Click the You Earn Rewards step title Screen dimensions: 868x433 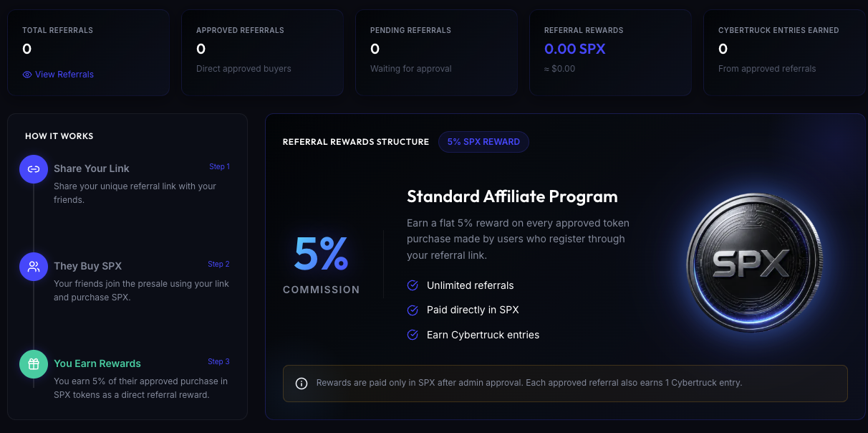97,363
